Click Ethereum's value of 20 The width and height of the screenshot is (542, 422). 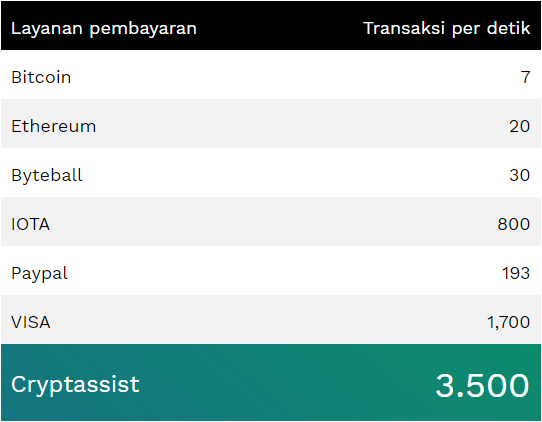pos(519,126)
